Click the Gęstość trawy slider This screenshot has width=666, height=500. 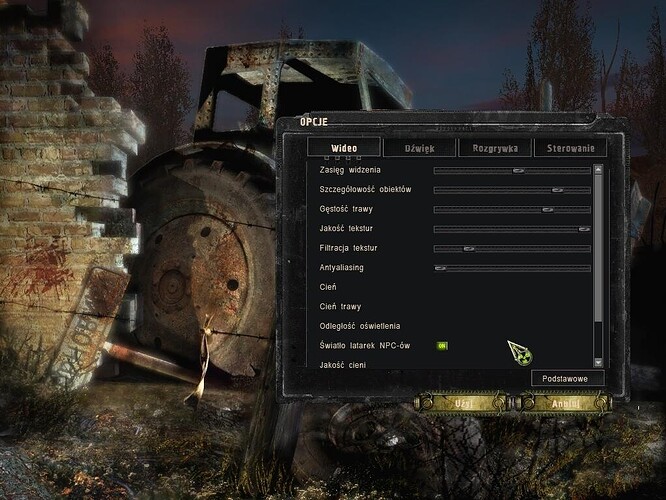click(512, 210)
